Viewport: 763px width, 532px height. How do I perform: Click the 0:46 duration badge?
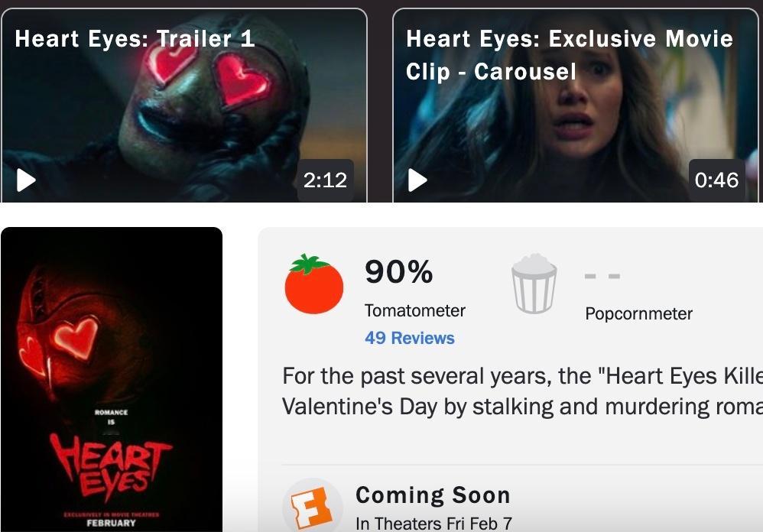[717, 180]
